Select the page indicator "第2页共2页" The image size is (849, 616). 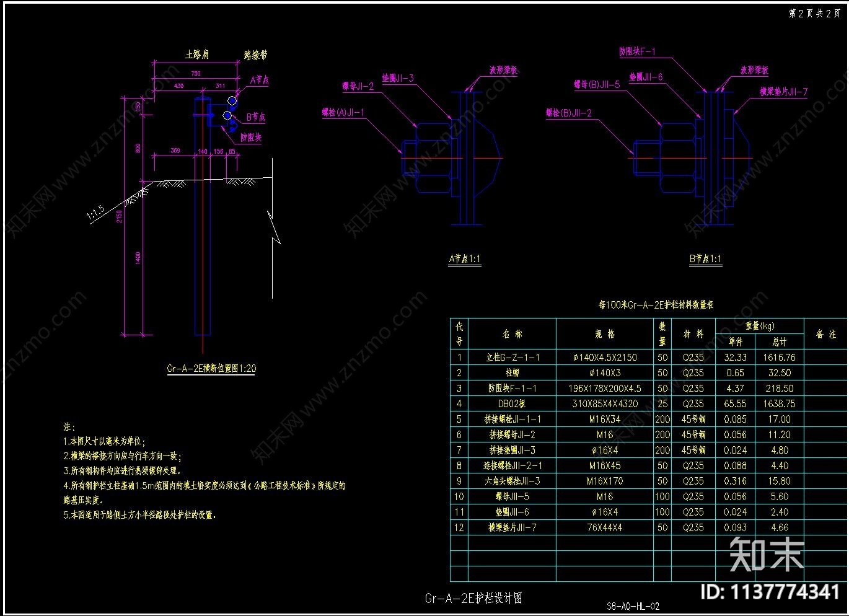coord(814,14)
